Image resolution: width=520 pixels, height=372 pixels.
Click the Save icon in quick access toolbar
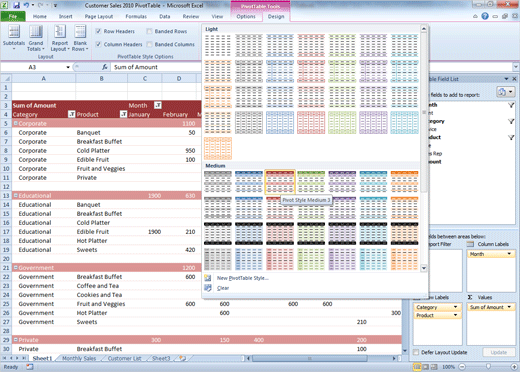[16, 5]
